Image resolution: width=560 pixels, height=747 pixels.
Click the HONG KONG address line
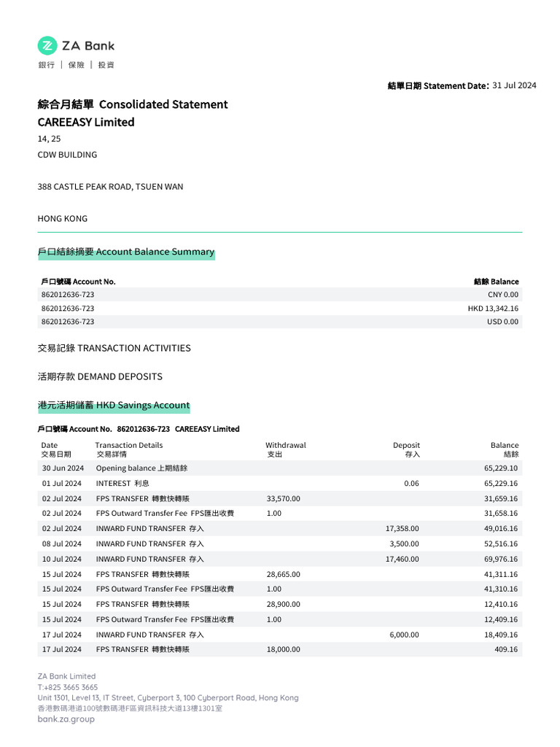pyautogui.click(x=63, y=219)
